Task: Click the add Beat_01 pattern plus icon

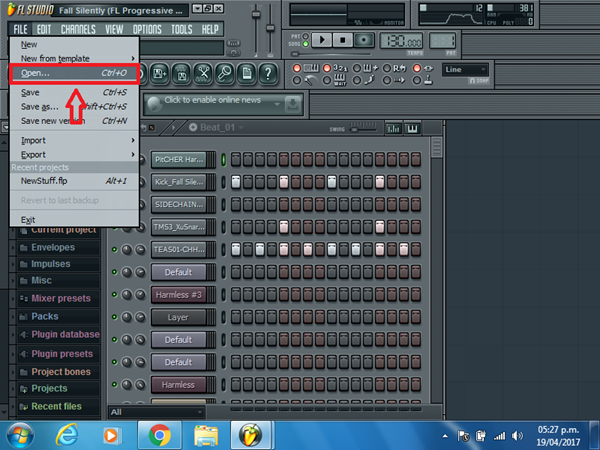Action: 193,127
